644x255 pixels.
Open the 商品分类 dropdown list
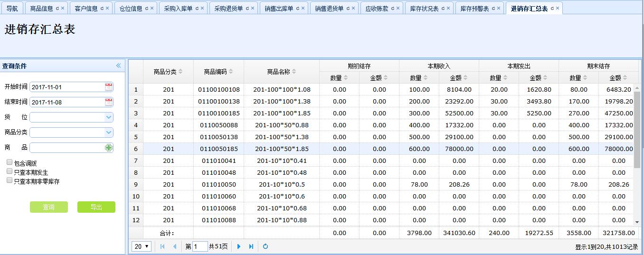[x=109, y=132]
